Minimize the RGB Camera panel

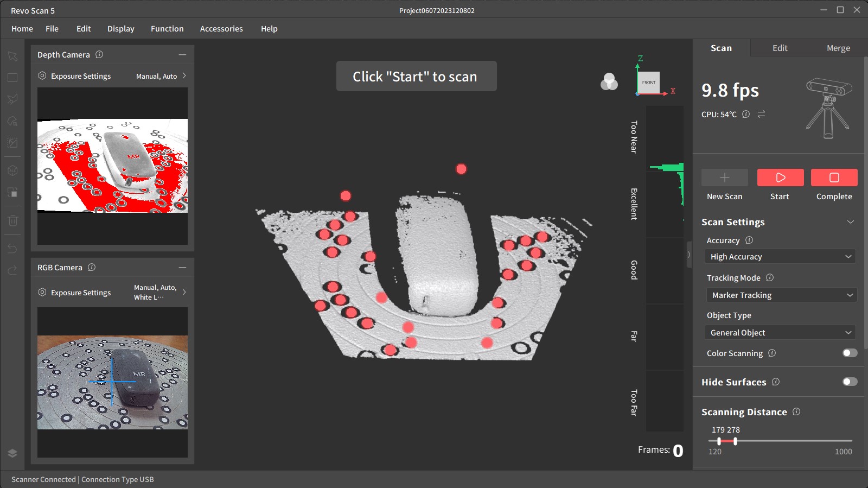point(182,268)
